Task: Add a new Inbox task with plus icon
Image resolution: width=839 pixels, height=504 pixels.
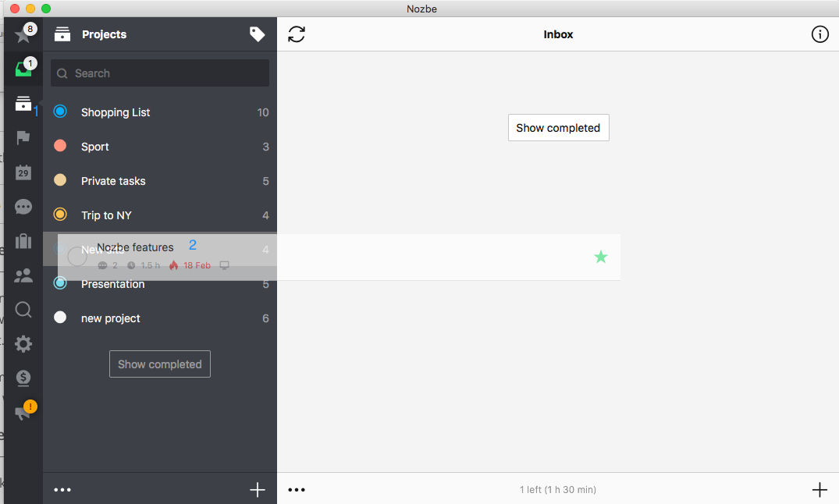Action: point(819,489)
